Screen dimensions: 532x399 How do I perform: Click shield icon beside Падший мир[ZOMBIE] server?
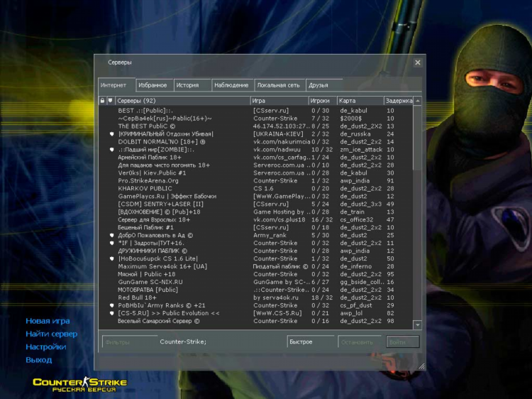coord(111,150)
